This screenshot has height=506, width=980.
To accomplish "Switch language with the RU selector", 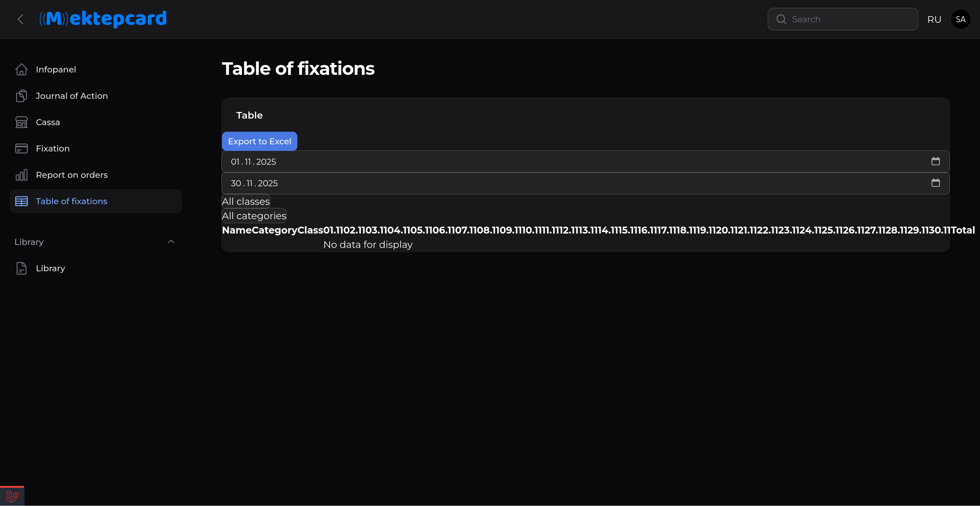I will tap(934, 19).
